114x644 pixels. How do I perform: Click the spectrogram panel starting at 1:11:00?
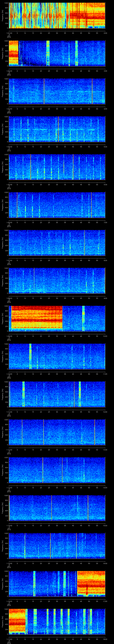click(x=57, y=394)
